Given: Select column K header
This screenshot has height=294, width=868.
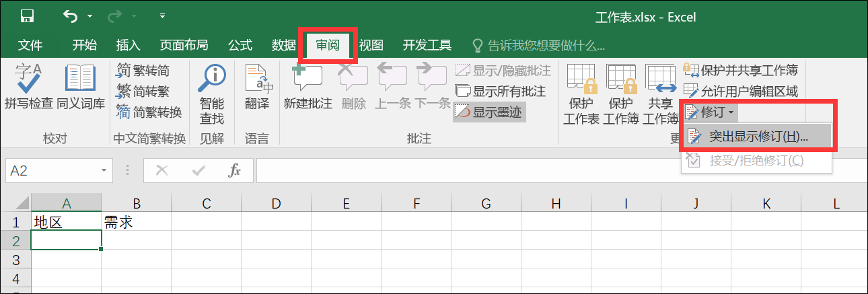Looking at the screenshot, I should pos(766,203).
